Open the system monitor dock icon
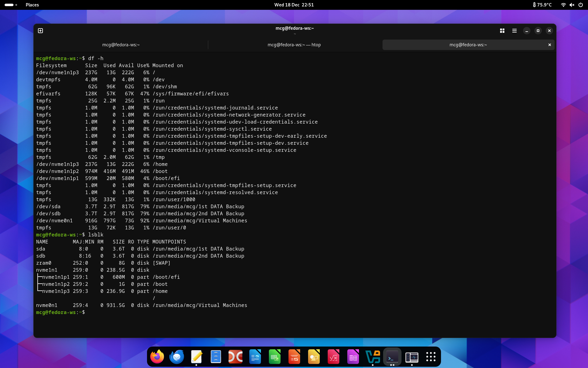 (412, 357)
